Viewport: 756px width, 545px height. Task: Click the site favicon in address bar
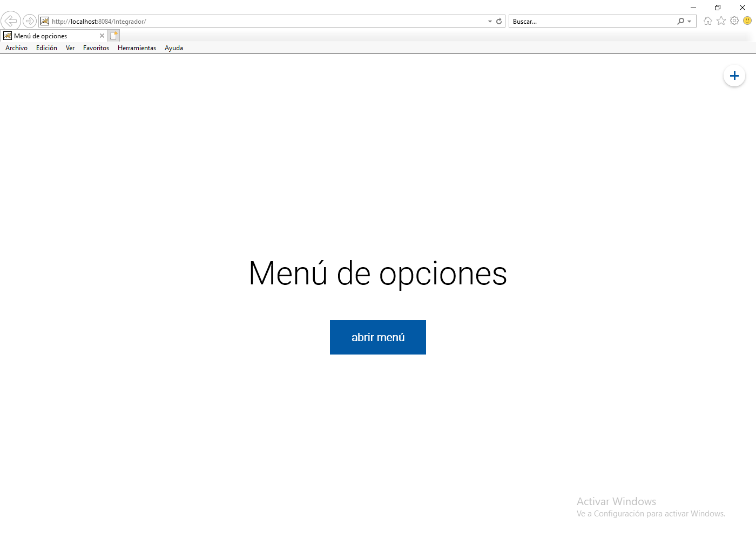[45, 21]
